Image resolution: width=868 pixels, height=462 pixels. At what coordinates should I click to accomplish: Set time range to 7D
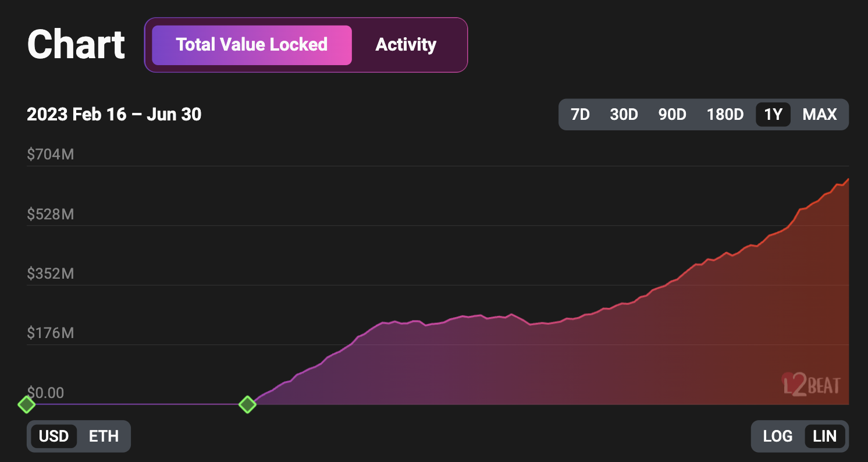click(x=580, y=115)
